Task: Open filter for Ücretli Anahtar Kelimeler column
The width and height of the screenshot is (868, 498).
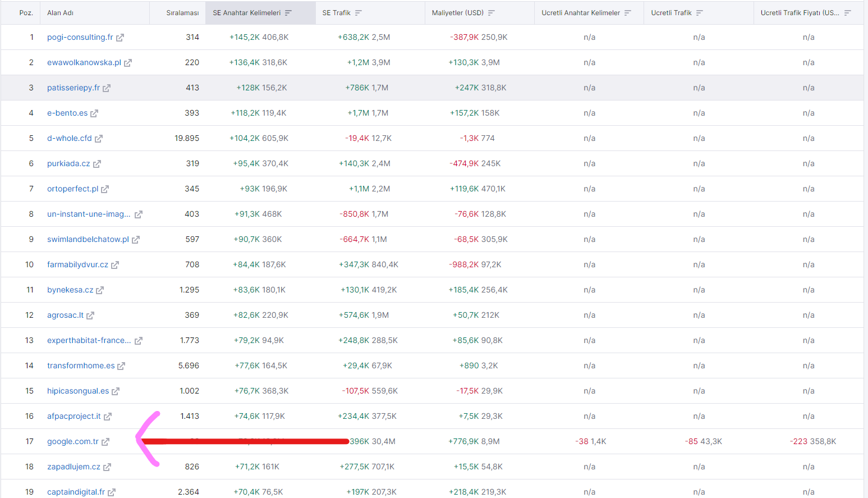Action: (x=628, y=13)
